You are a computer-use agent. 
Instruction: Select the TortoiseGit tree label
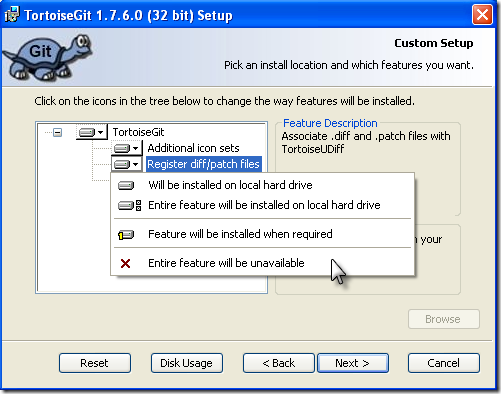138,132
